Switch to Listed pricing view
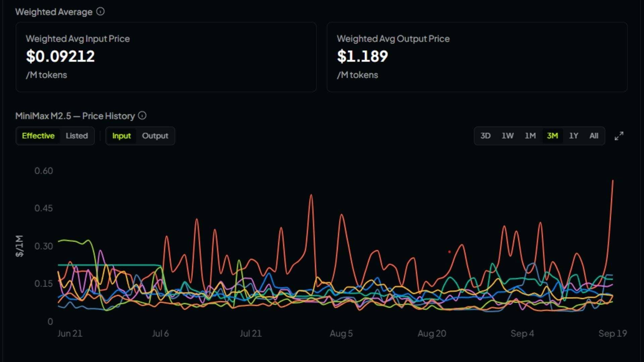Viewport: 644px width, 362px height. click(77, 136)
